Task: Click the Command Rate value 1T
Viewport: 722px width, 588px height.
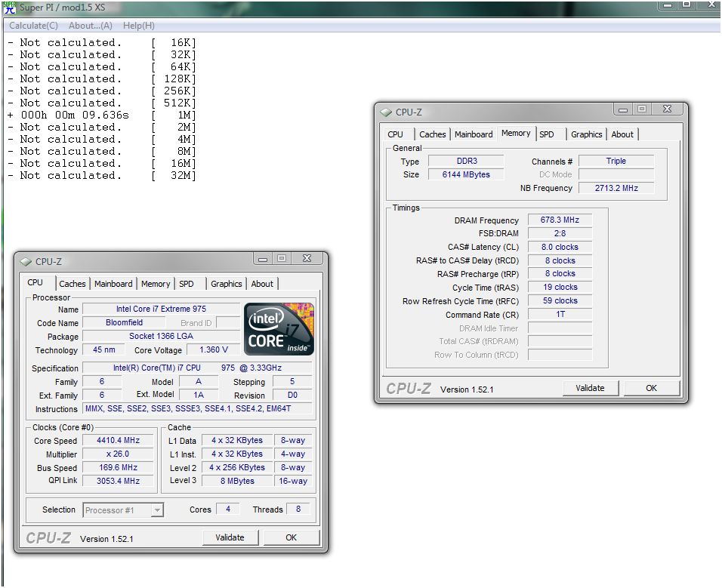Action: (x=560, y=314)
